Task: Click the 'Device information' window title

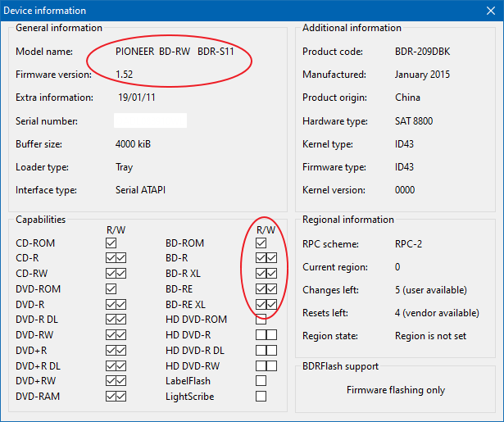Action: click(45, 11)
